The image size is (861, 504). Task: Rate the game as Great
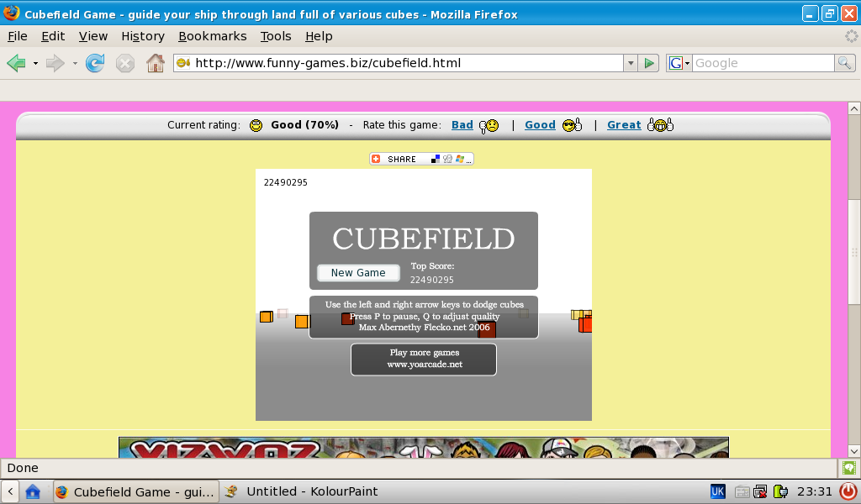coord(624,124)
